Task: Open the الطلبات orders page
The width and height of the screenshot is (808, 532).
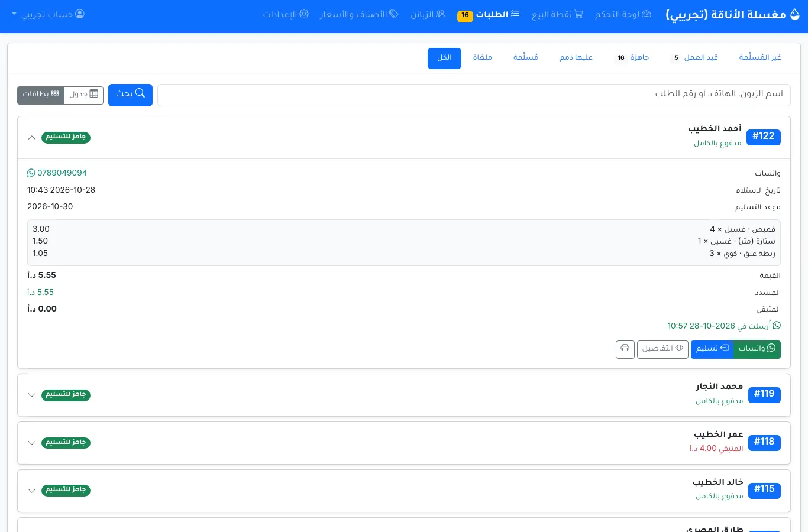Action: click(489, 14)
